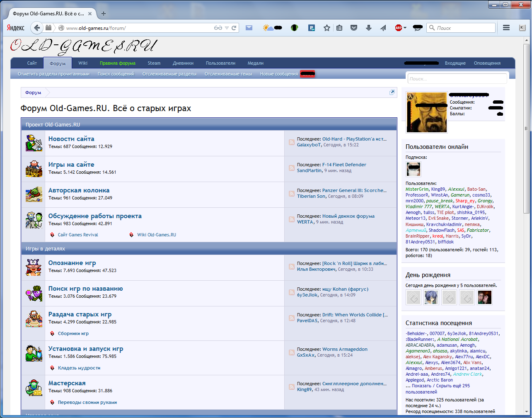This screenshot has height=418, width=532.
Task: Go to the Steam navigation tab
Action: [x=154, y=63]
